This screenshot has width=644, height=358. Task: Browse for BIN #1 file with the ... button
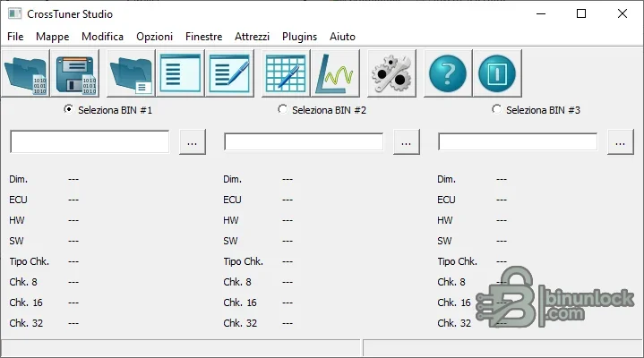click(x=193, y=142)
